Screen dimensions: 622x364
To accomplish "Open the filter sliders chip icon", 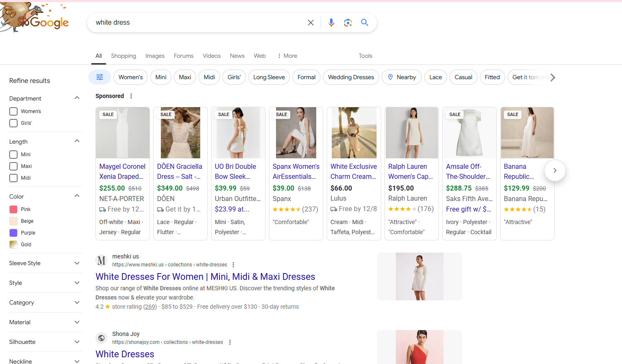I will pyautogui.click(x=100, y=77).
